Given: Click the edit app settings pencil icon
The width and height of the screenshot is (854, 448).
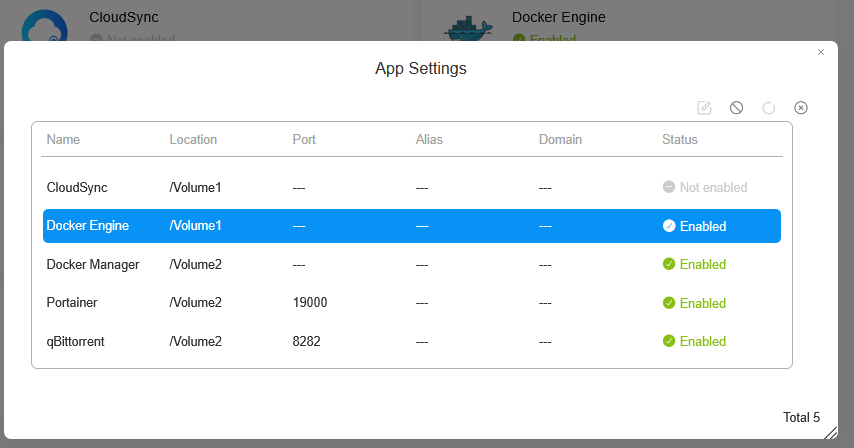Looking at the screenshot, I should (704, 108).
